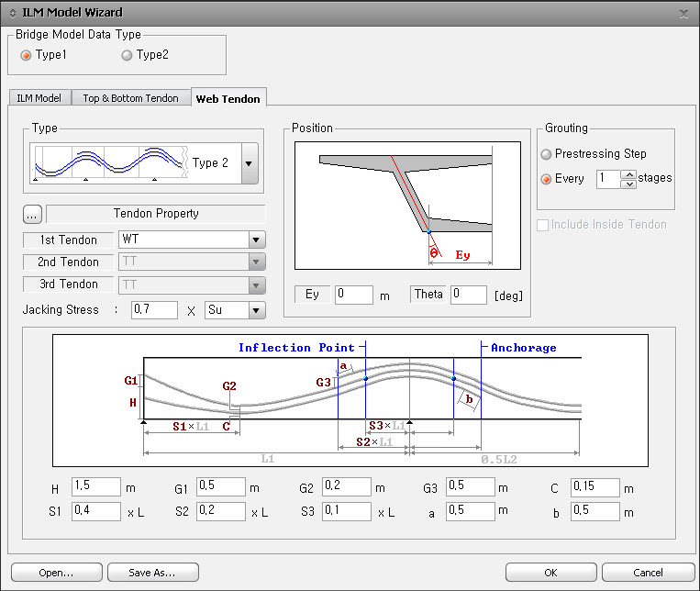Image resolution: width=700 pixels, height=591 pixels.
Task: Switch to the ILM Model tab
Action: coord(39,98)
